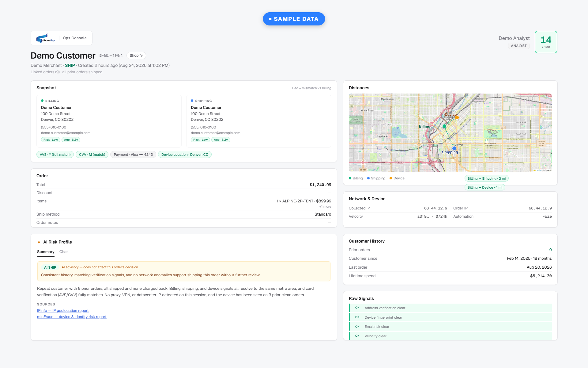Viewport: 588px width, 368px height.
Task: Click the Shipping legend entry under map
Action: (x=376, y=178)
